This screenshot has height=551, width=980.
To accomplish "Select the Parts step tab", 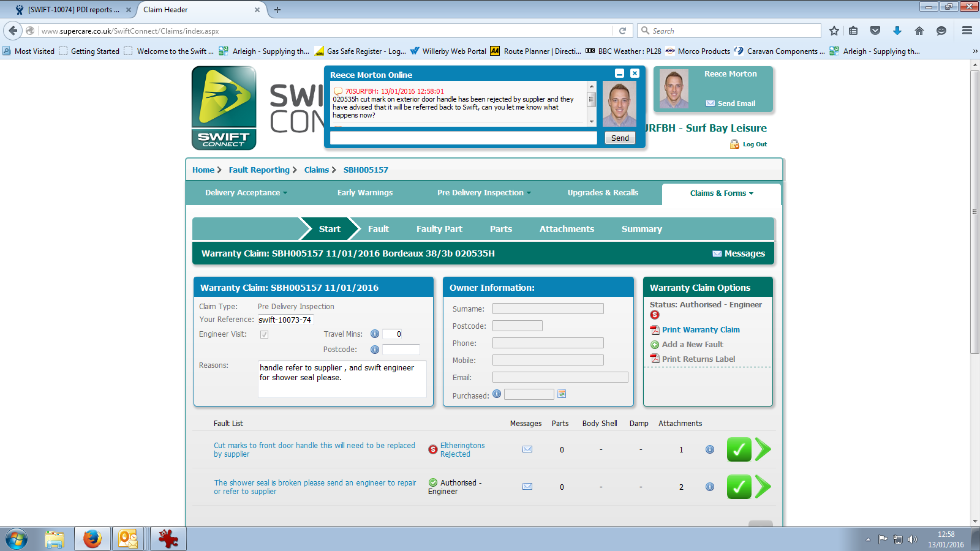I will (x=501, y=229).
